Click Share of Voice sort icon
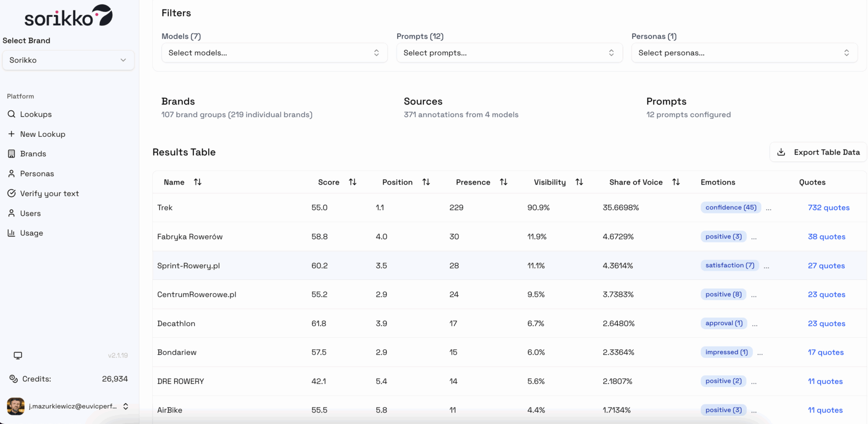Viewport: 868px width, 424px height. click(x=676, y=182)
